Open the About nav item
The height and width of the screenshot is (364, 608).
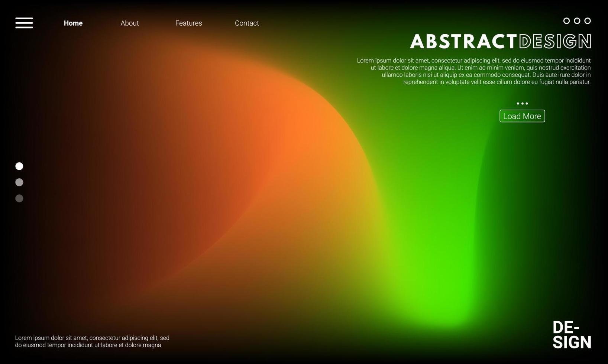pos(130,23)
